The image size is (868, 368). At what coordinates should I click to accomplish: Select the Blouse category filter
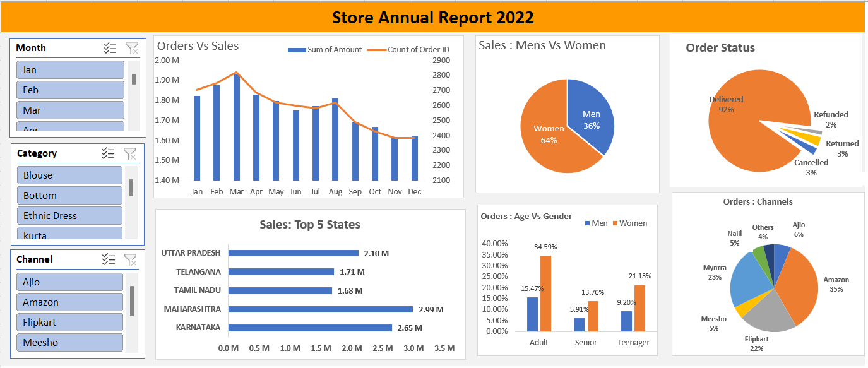69,175
